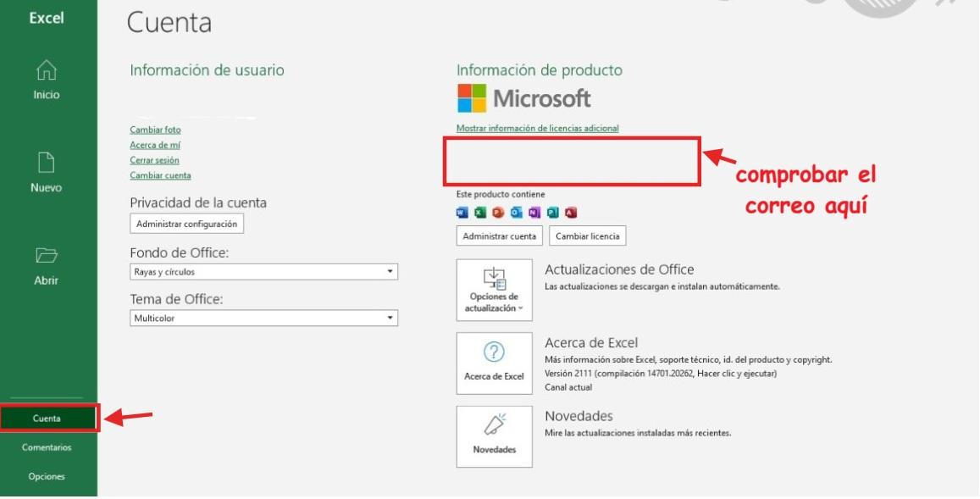The width and height of the screenshot is (980, 499).
Task: Click the text Mire las actualizaciones instaladas más recientes
Action: (x=638, y=433)
